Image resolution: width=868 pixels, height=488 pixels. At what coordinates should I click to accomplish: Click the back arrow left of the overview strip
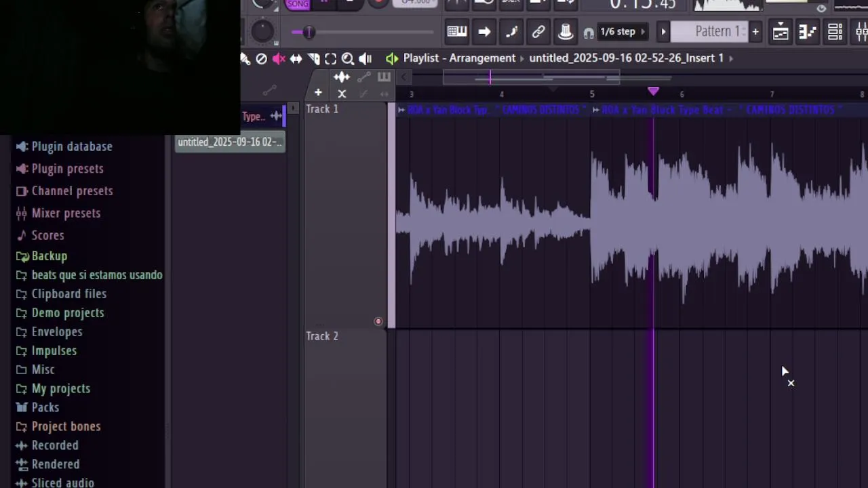(x=403, y=77)
